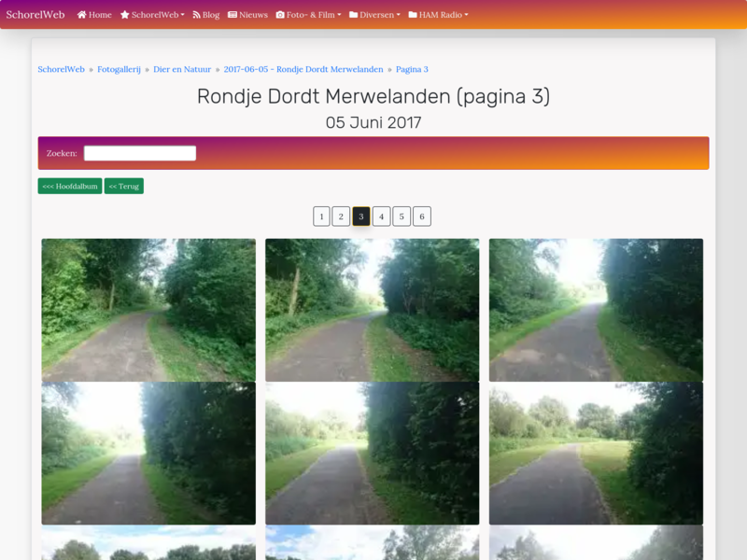Open middle photo in the third row
Screen dimensions: 747x560
point(373,543)
